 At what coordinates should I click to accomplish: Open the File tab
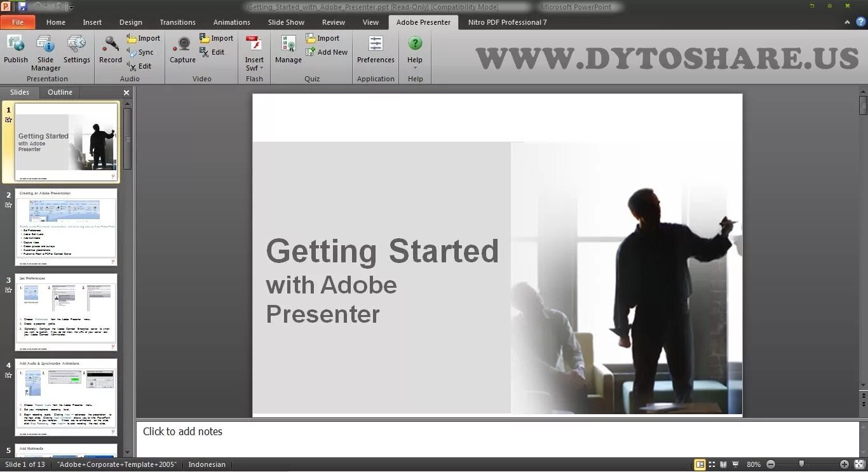pyautogui.click(x=18, y=22)
